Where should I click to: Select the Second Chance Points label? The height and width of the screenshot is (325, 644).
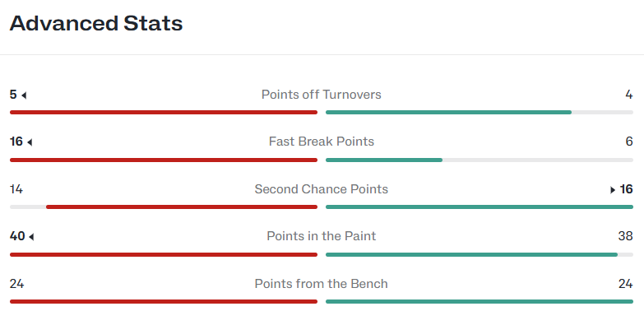[x=322, y=189]
